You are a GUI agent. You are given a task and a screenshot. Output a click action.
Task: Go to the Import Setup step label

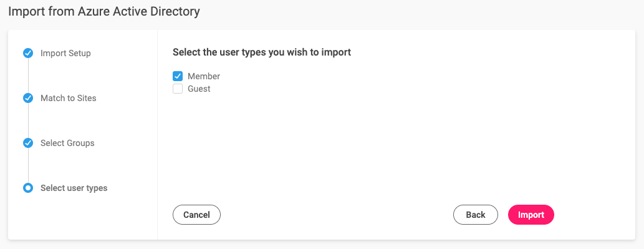tap(65, 54)
